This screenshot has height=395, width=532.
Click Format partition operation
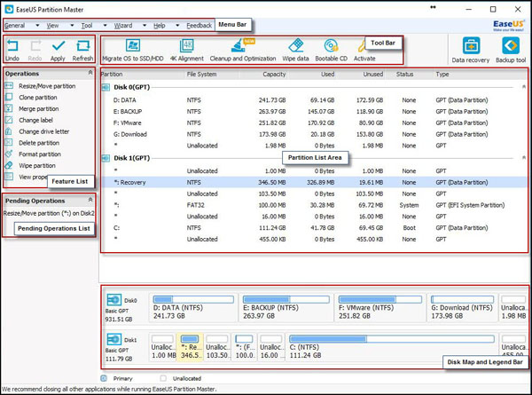40,154
